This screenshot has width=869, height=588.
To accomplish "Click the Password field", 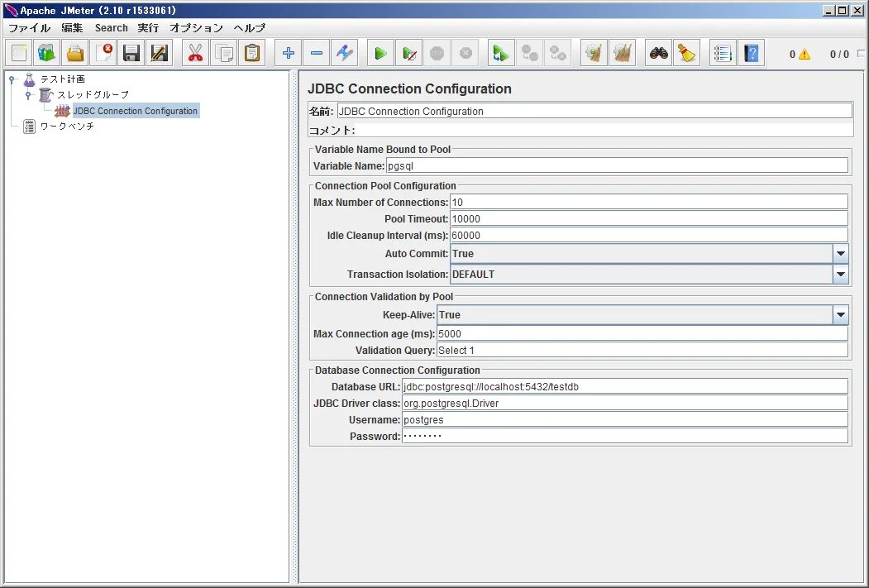I will (x=624, y=436).
